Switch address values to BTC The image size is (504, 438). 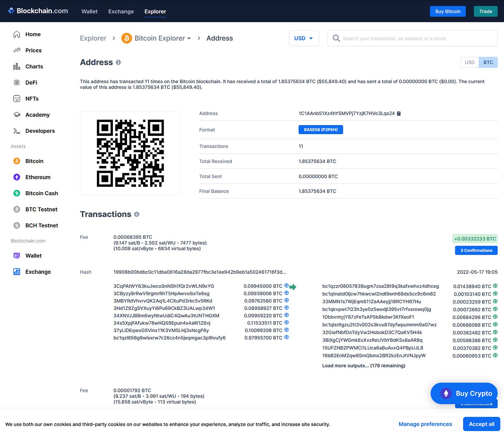coord(488,62)
